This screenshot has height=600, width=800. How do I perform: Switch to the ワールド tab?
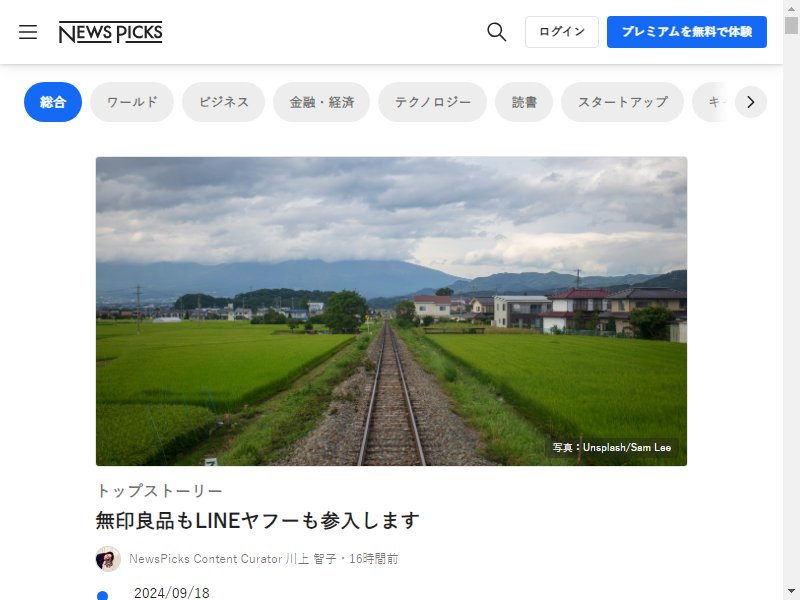click(x=132, y=102)
